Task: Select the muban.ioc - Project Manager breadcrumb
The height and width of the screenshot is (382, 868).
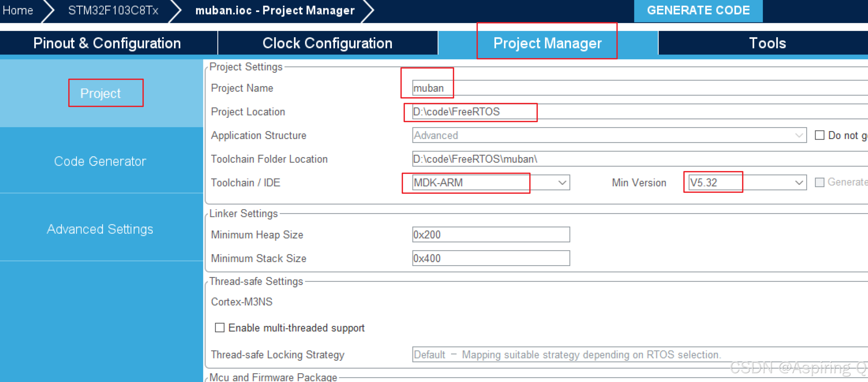Action: (x=275, y=10)
